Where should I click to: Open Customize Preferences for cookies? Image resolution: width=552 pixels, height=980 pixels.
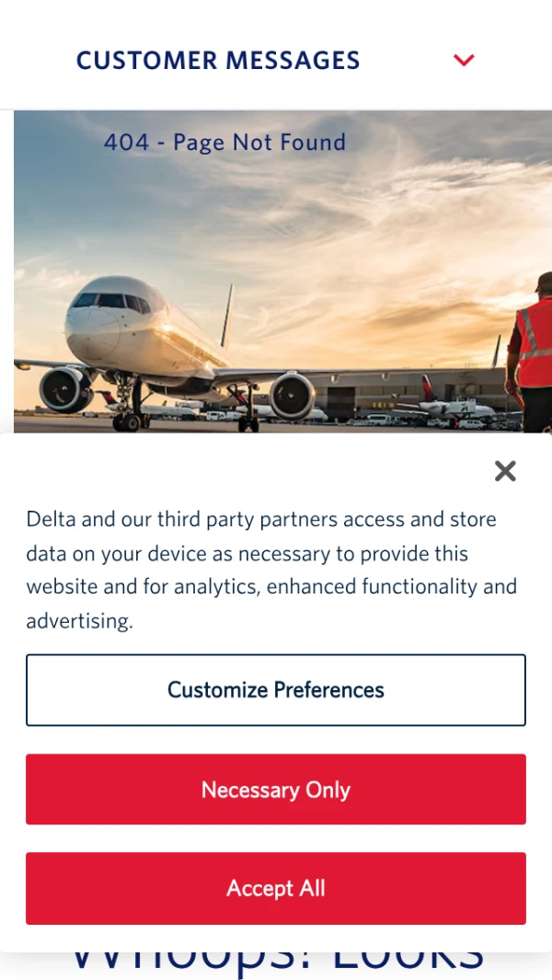pos(276,690)
